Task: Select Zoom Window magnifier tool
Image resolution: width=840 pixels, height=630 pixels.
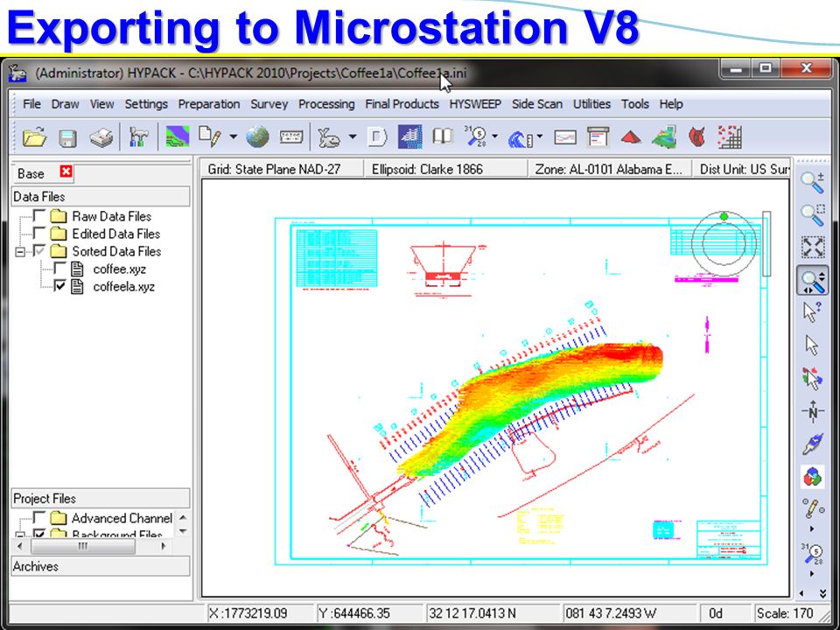Action: (812, 215)
